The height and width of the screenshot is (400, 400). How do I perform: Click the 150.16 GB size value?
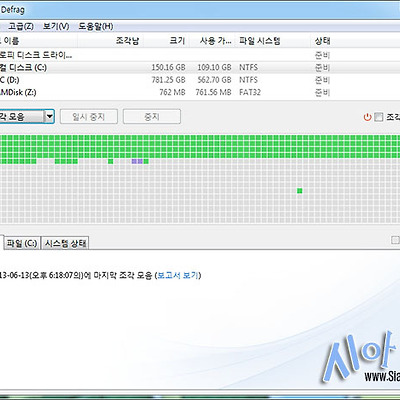168,67
